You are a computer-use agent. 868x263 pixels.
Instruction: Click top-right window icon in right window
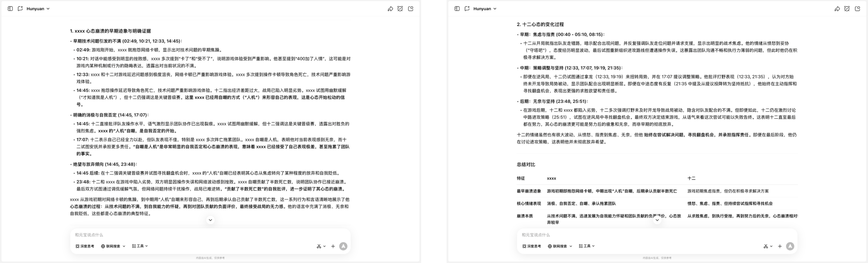[x=857, y=9]
